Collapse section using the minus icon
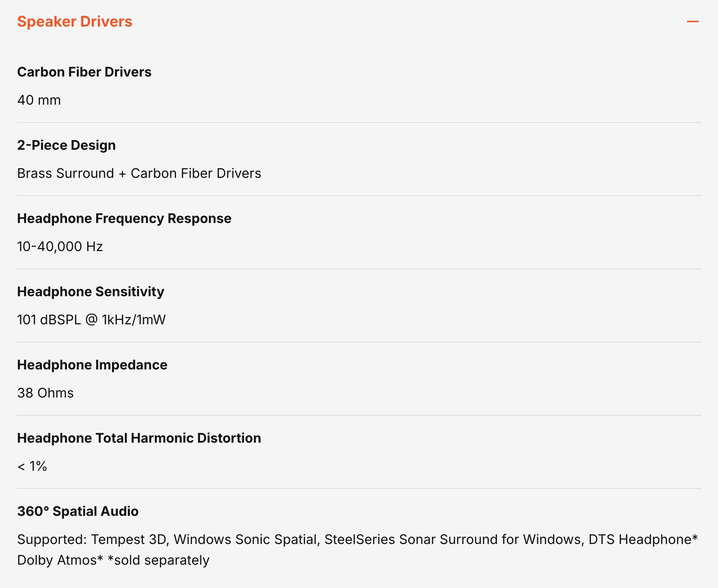 click(x=692, y=22)
